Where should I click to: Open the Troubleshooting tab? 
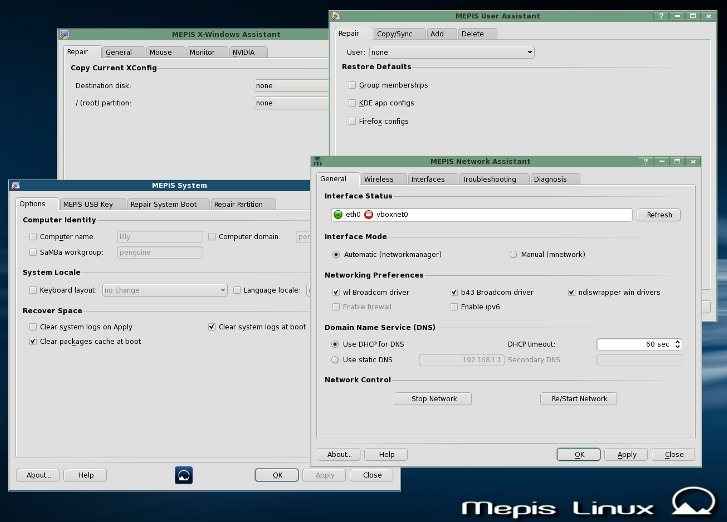490,179
